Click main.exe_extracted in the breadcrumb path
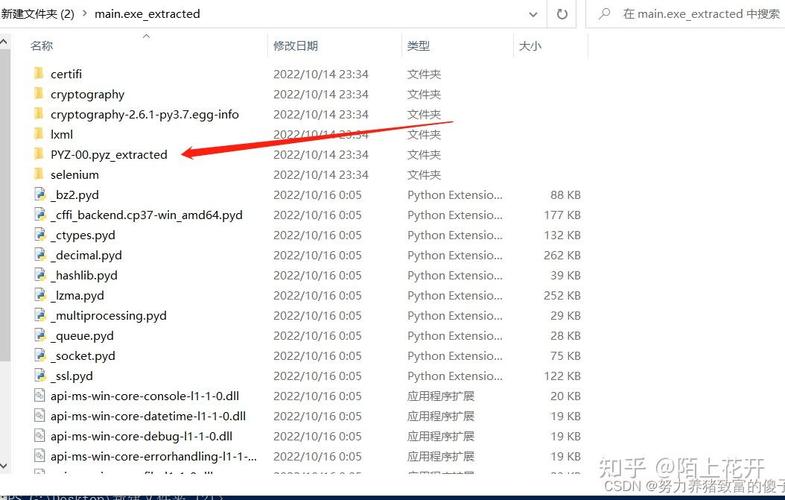 point(147,14)
